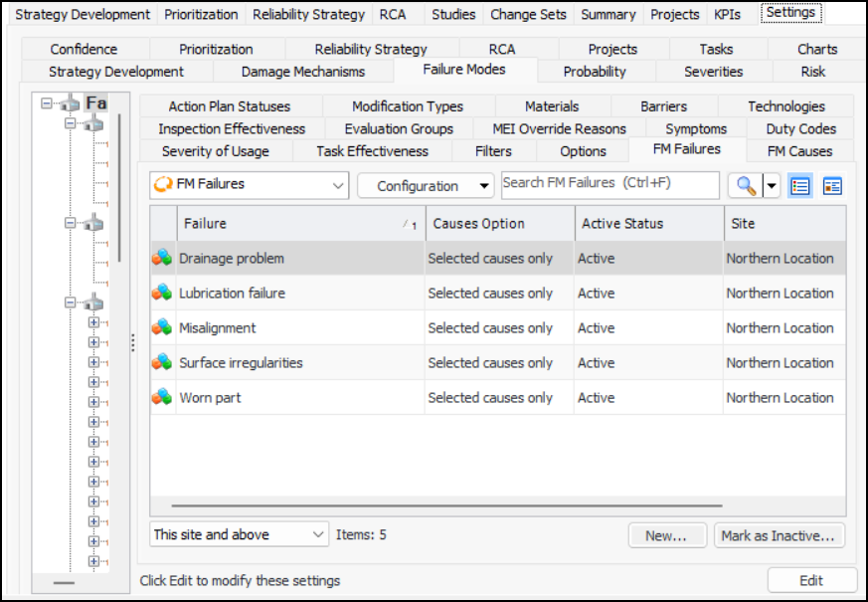Click the Edit button
868x602 pixels.
811,581
